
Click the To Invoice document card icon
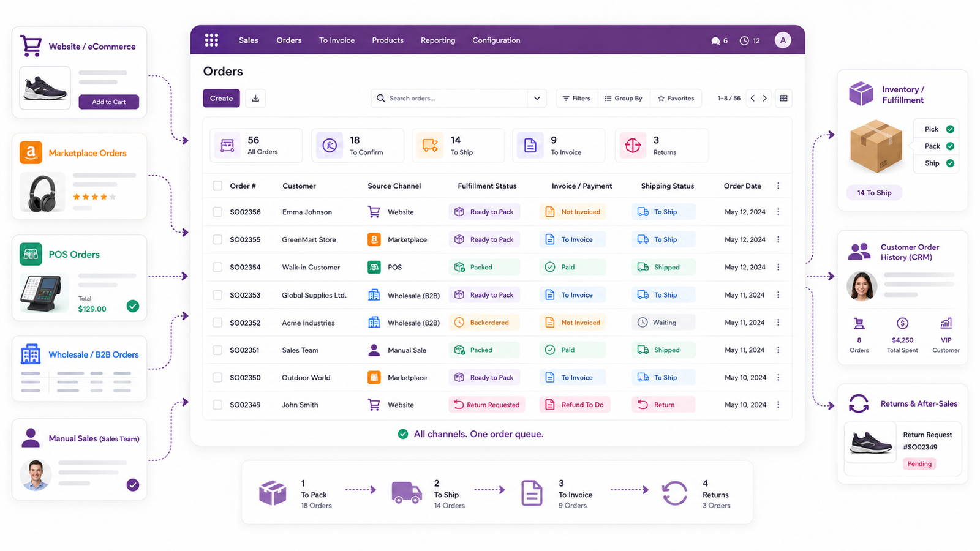pyautogui.click(x=530, y=146)
